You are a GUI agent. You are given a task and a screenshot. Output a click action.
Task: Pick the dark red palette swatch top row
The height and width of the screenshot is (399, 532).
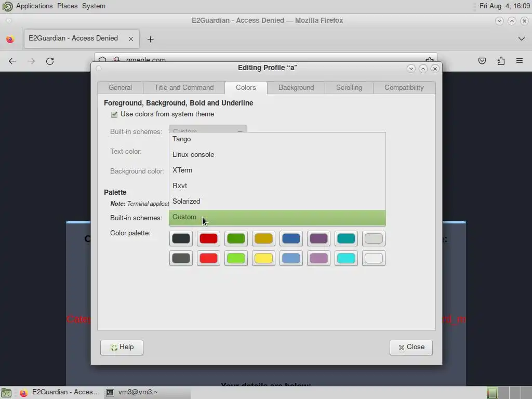[208, 238]
